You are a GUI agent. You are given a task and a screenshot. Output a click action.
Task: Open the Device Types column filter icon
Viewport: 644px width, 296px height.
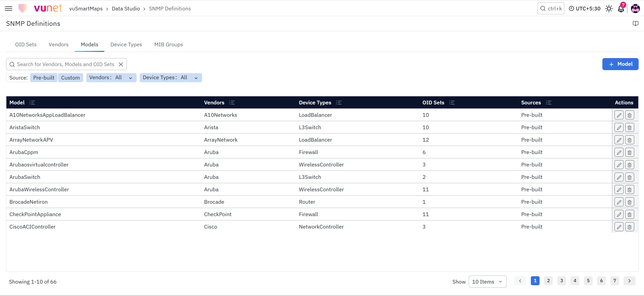tap(339, 103)
